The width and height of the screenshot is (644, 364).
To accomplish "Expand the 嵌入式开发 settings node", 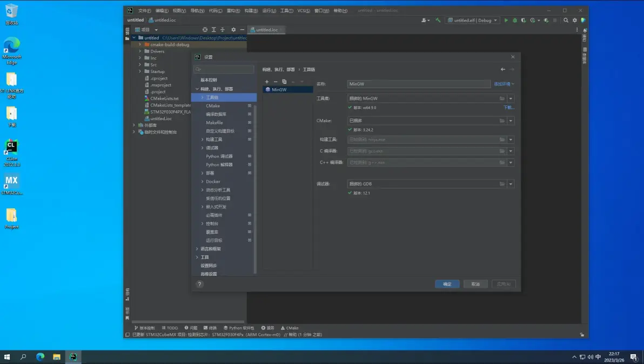I will click(203, 207).
